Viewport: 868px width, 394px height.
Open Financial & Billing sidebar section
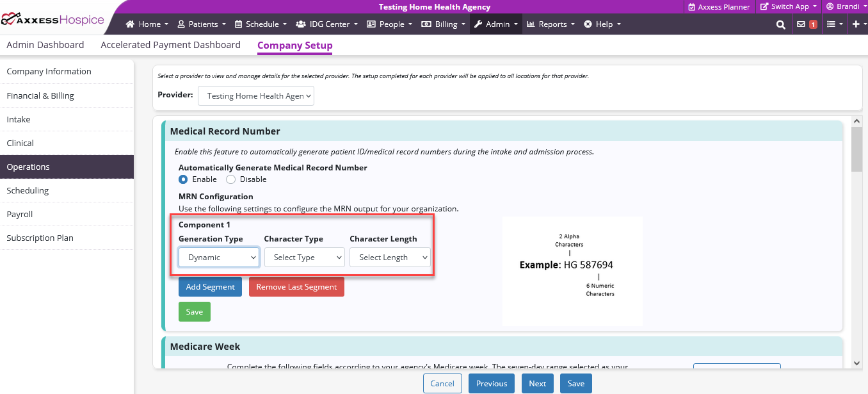click(x=40, y=95)
